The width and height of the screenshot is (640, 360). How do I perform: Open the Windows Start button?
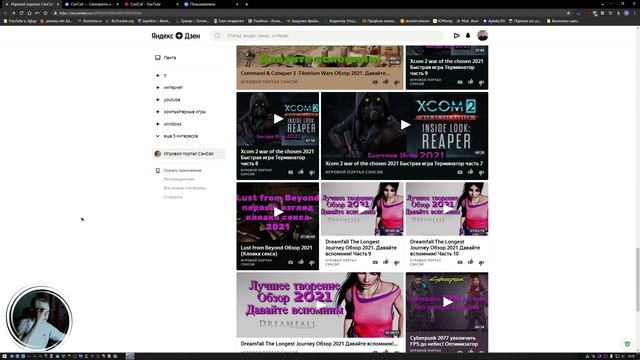point(4,356)
